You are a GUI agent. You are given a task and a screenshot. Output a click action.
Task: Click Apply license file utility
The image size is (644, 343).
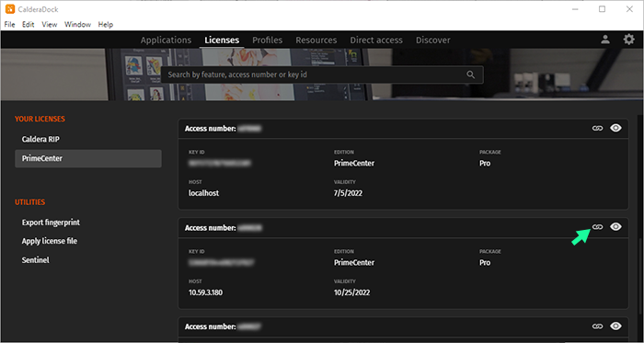50,241
